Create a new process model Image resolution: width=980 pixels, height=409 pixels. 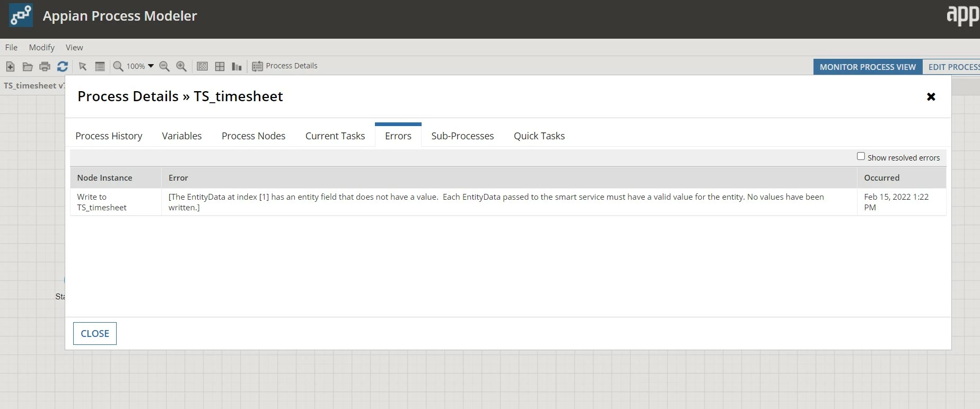[10, 66]
